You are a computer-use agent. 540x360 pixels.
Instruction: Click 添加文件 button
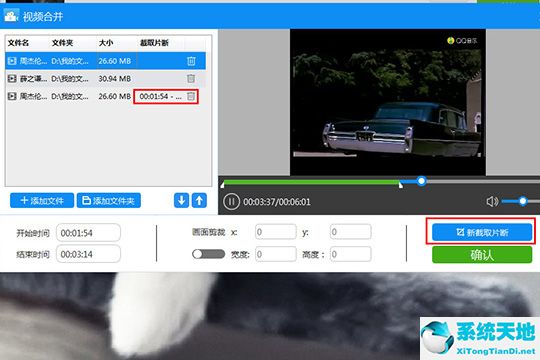pos(42,200)
